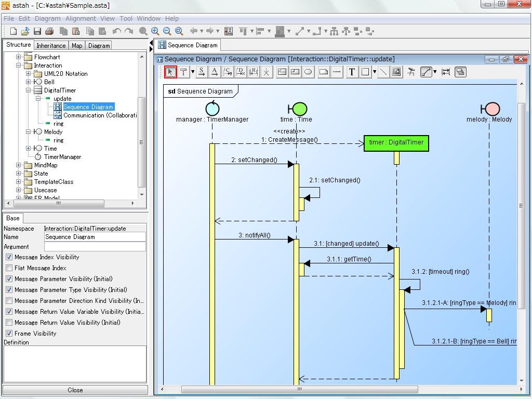Click the Name input field

pyautogui.click(x=95, y=237)
